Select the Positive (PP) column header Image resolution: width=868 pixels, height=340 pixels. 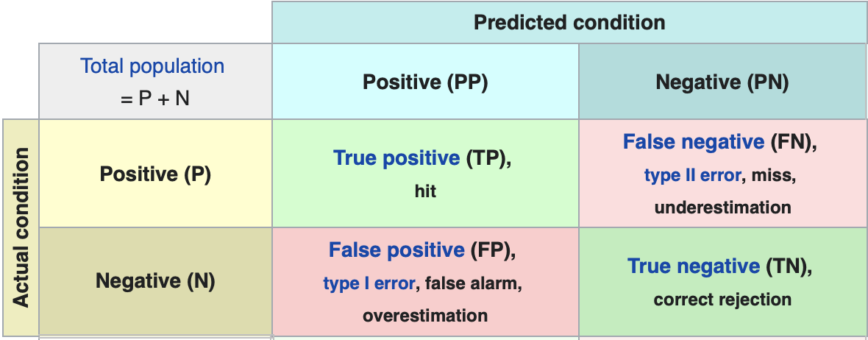click(425, 82)
